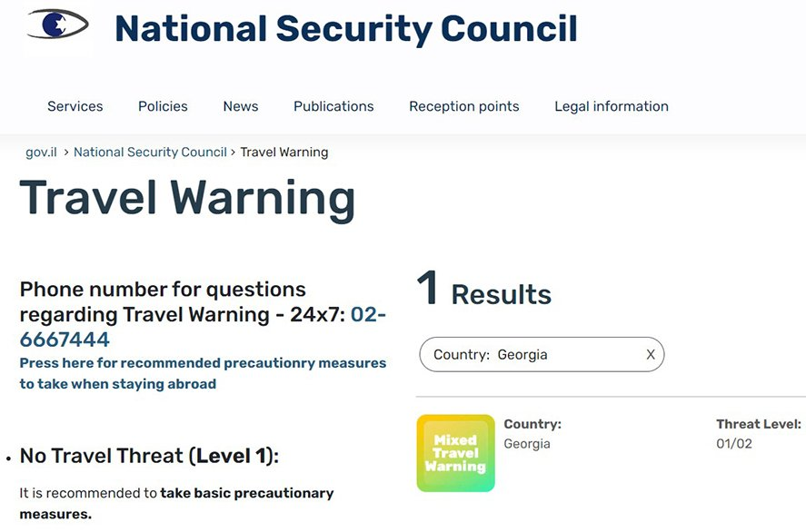Go to the News section
This screenshot has height=532, width=806.
point(240,106)
